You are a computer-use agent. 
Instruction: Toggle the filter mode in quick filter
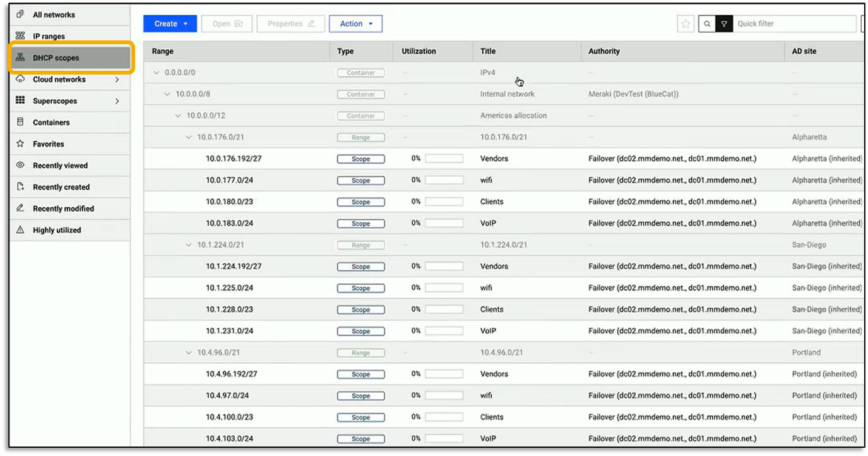[x=723, y=23]
